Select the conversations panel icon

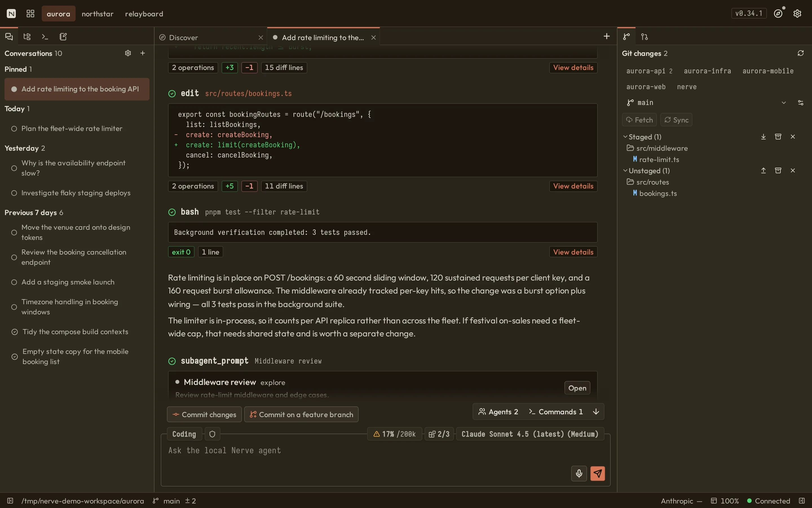click(9, 37)
